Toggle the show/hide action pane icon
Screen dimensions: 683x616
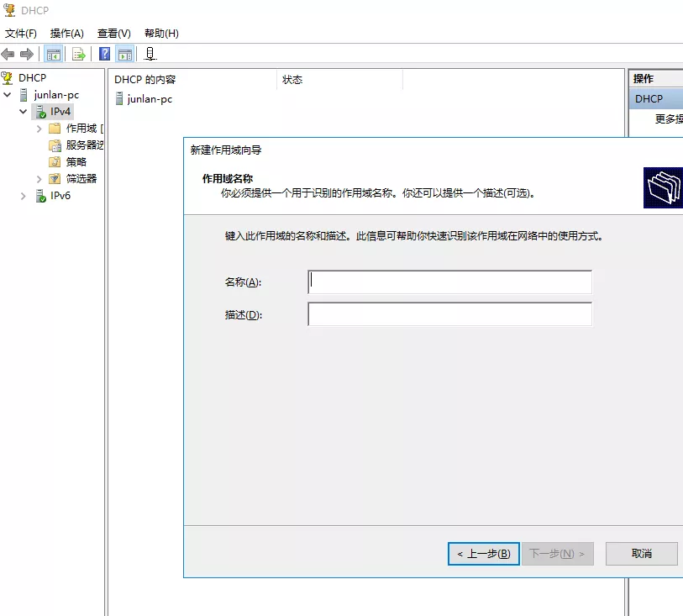click(124, 55)
